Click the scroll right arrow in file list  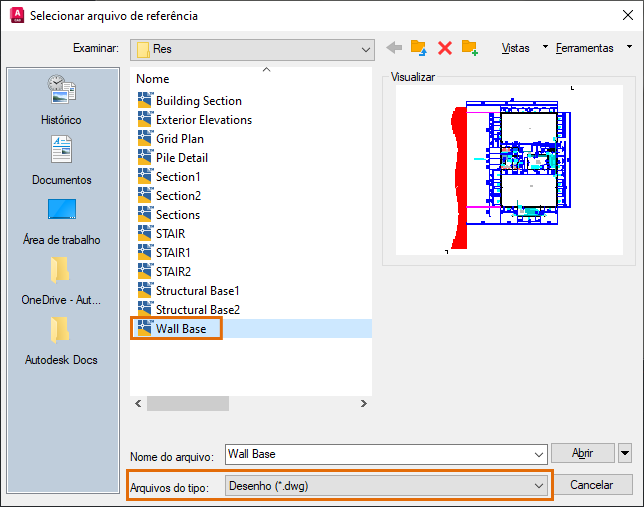[x=363, y=403]
